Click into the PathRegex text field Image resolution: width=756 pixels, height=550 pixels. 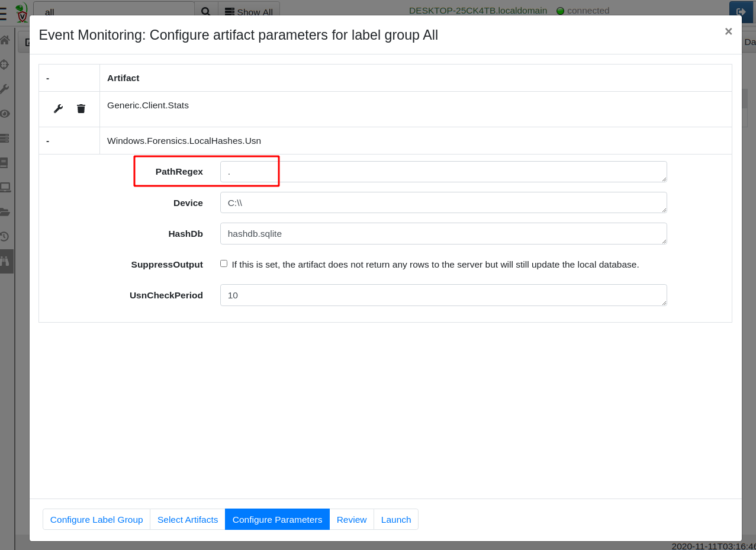pos(443,172)
